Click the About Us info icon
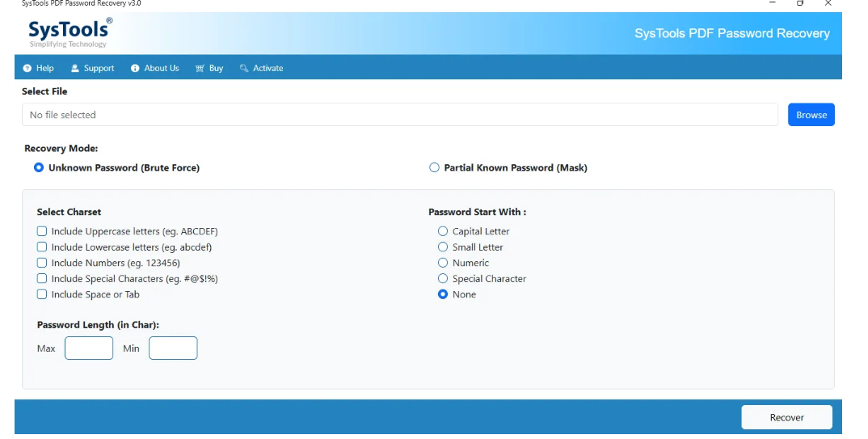868x439 pixels. click(135, 69)
